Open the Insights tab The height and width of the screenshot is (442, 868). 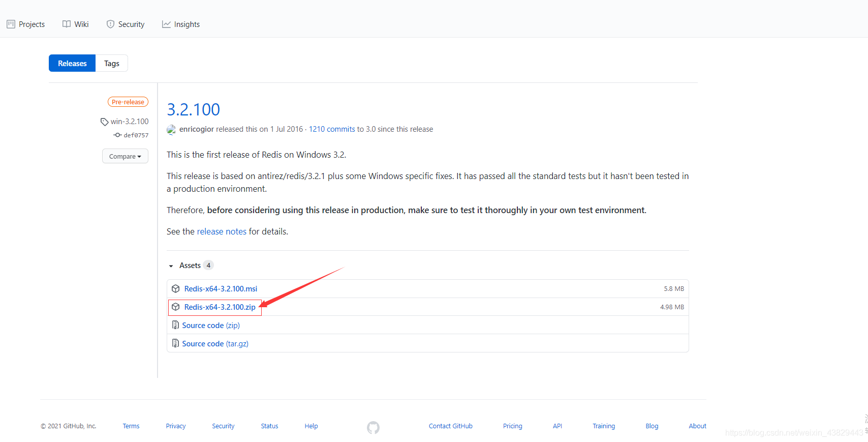[x=181, y=24]
